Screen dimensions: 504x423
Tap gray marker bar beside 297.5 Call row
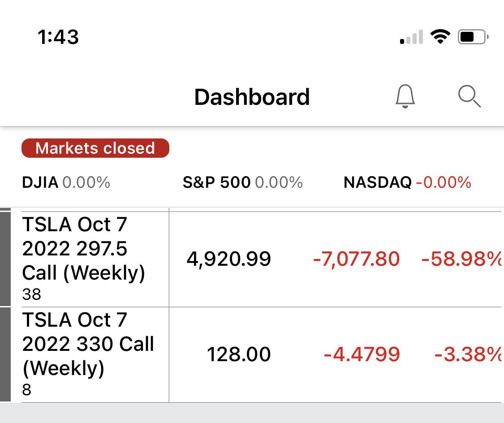[x=5, y=259]
